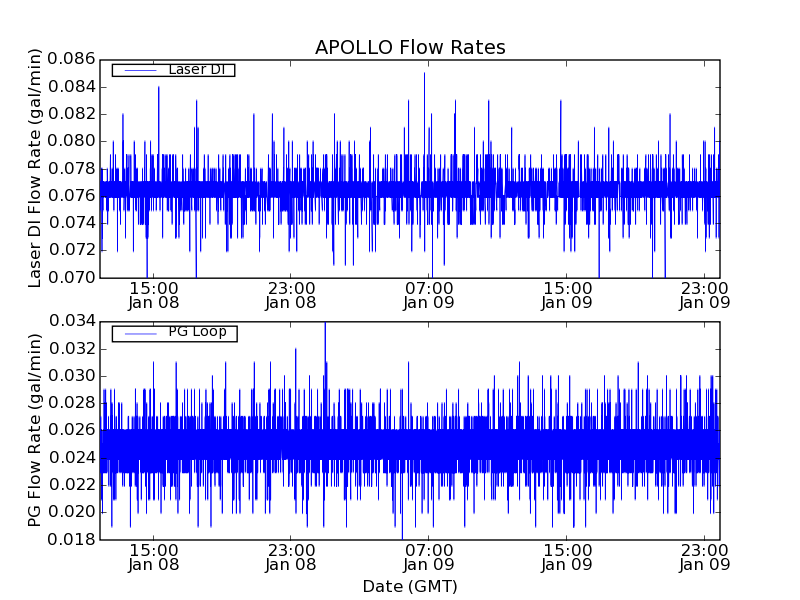Click the 0.020 tick label on bottom plot
800x600 pixels.
(71, 512)
